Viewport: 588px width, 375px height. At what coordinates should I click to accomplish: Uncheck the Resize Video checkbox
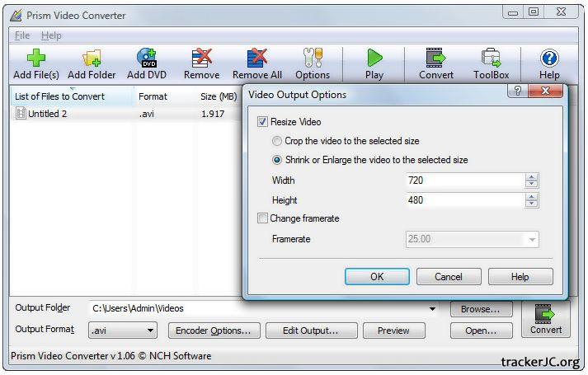pos(263,122)
